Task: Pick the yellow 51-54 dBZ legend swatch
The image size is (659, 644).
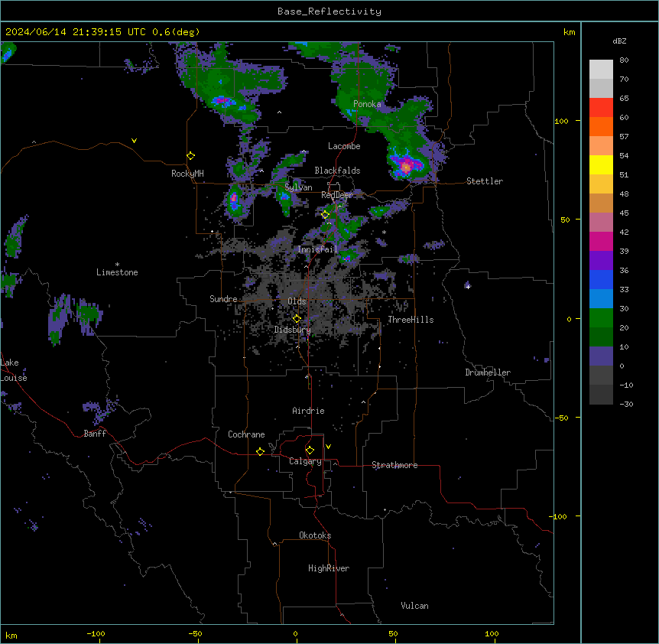Action: click(601, 164)
